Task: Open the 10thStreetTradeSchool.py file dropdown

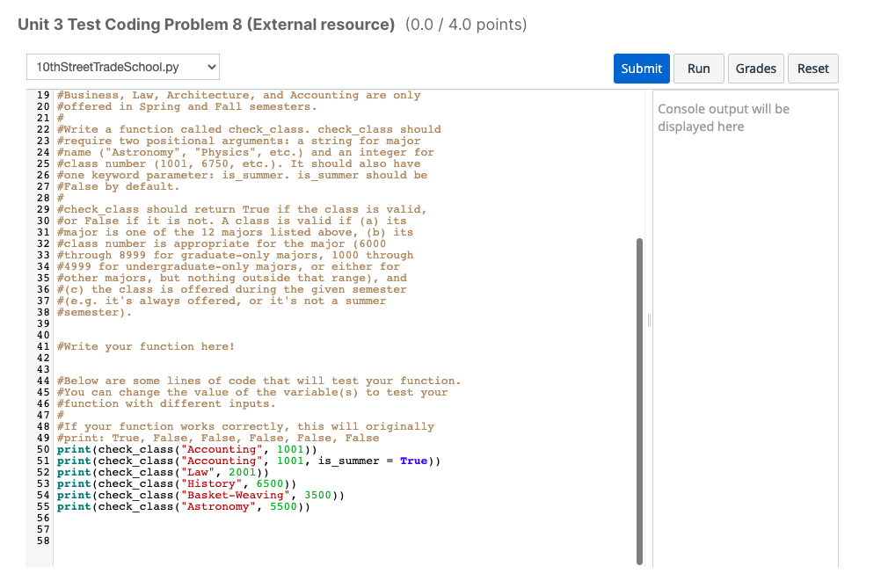Action: pyautogui.click(x=123, y=67)
